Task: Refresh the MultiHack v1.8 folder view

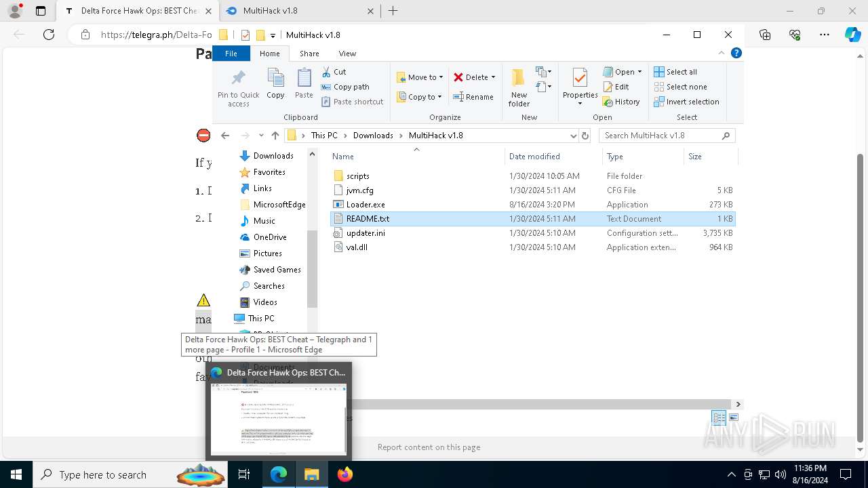Action: (x=585, y=136)
